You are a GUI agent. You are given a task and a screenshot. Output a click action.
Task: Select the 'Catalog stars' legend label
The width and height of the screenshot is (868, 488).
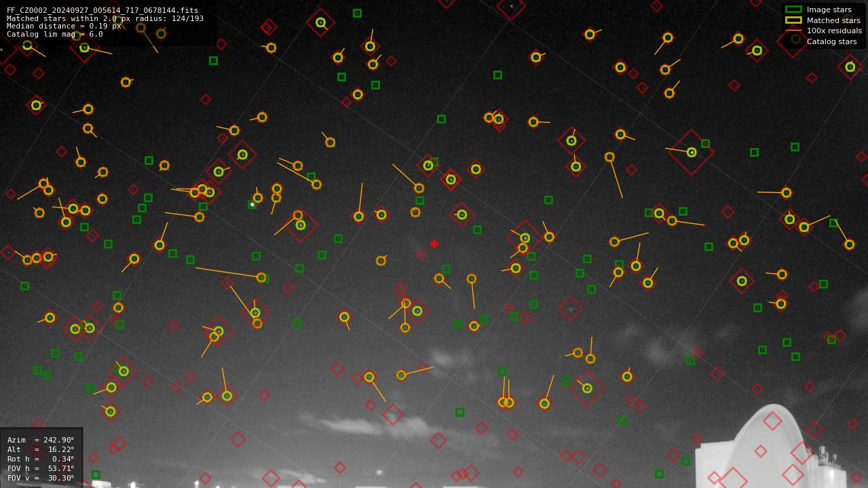click(x=831, y=41)
